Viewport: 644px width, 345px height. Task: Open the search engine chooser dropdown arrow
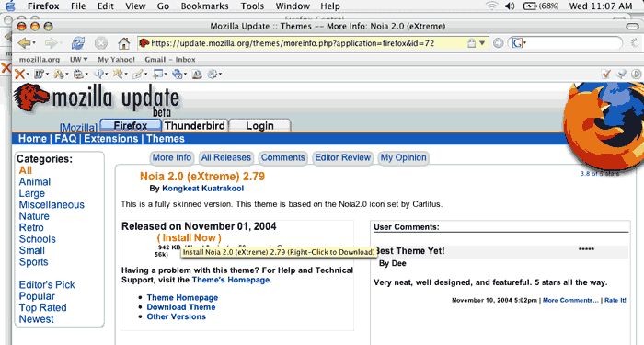point(525,42)
